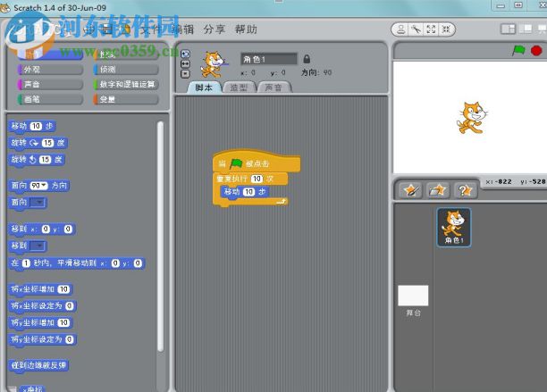
Task: Switch to full stage view mode
Action: pos(526,29)
